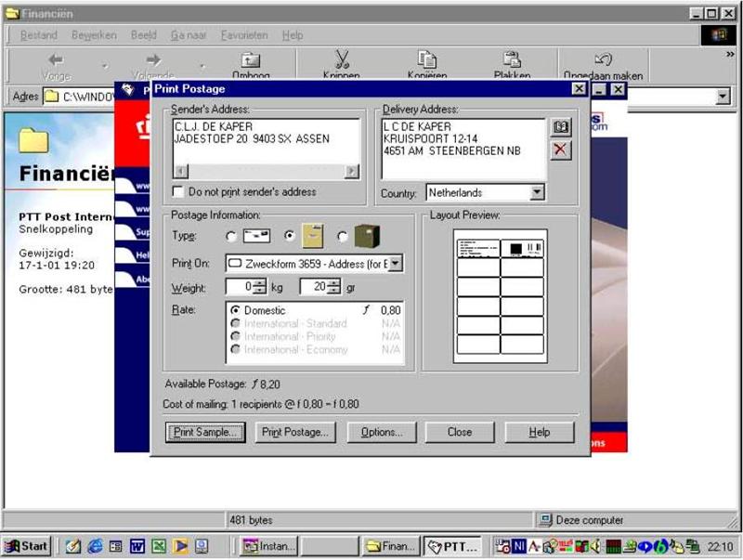Click the Ongedaan maken (undo) icon
The width and height of the screenshot is (743, 560).
(603, 60)
